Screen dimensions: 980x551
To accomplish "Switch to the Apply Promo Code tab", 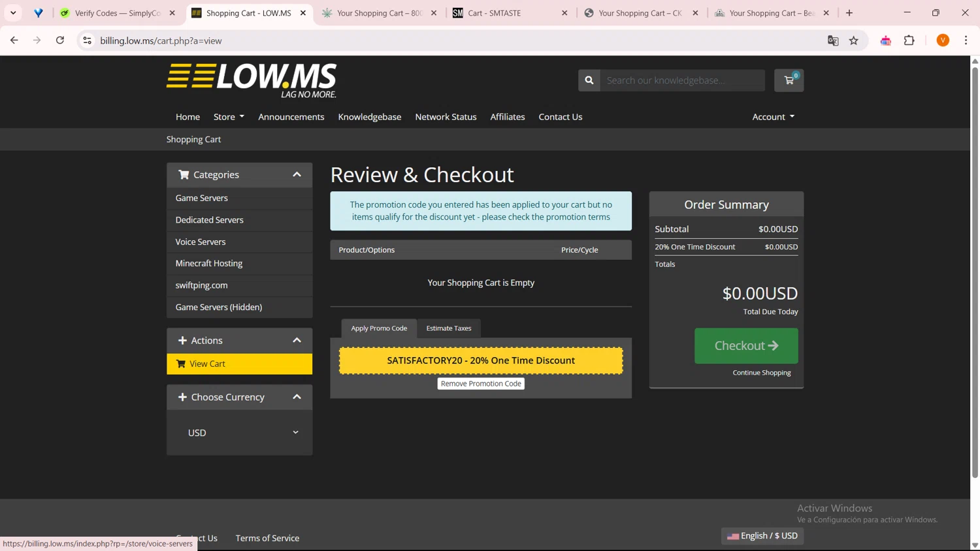I will [379, 328].
